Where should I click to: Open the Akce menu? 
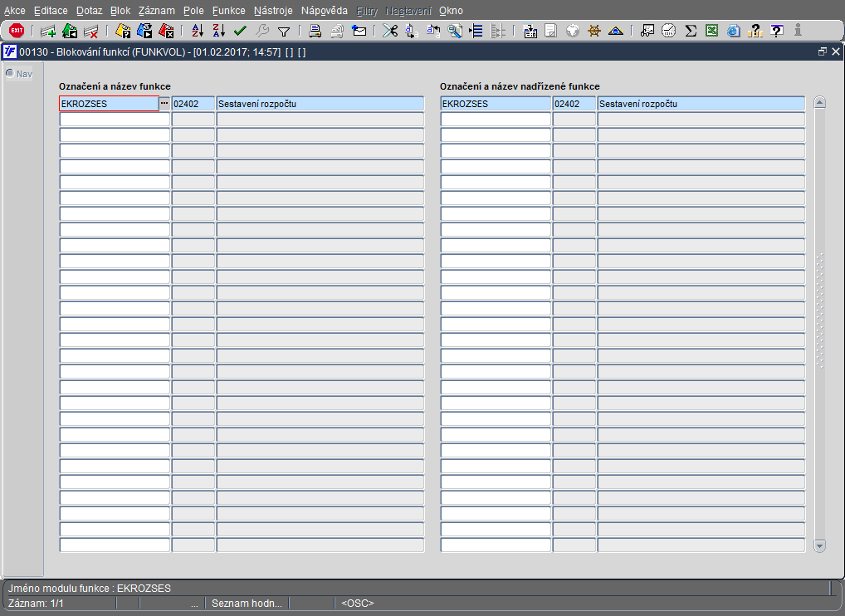pyautogui.click(x=15, y=11)
